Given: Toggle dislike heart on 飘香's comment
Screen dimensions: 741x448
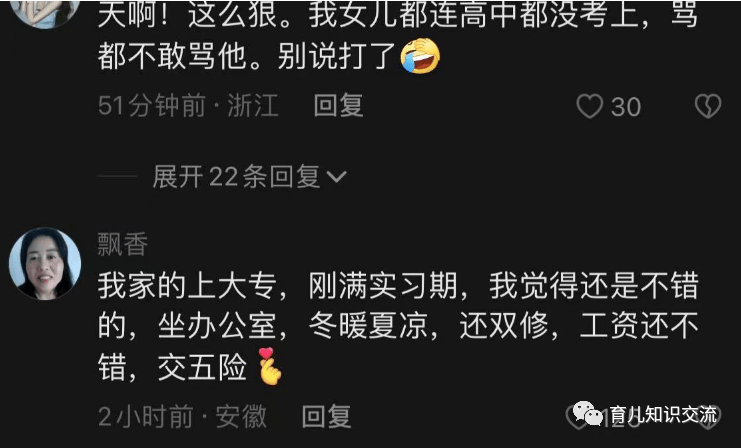Looking at the screenshot, I should [x=711, y=418].
